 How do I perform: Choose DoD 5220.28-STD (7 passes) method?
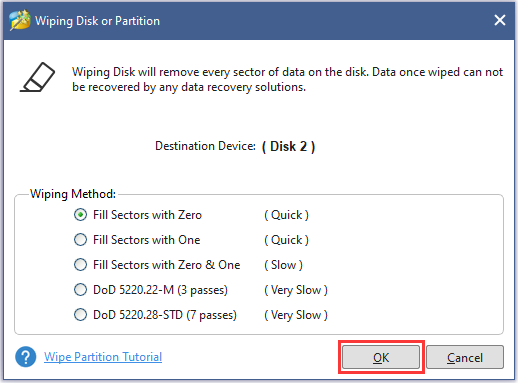(155, 315)
